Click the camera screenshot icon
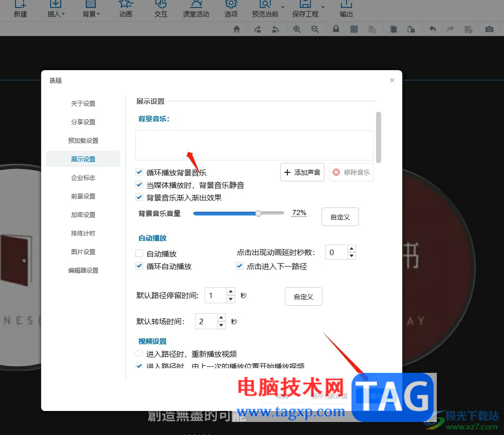The width and height of the screenshot is (504, 435). [489, 29]
